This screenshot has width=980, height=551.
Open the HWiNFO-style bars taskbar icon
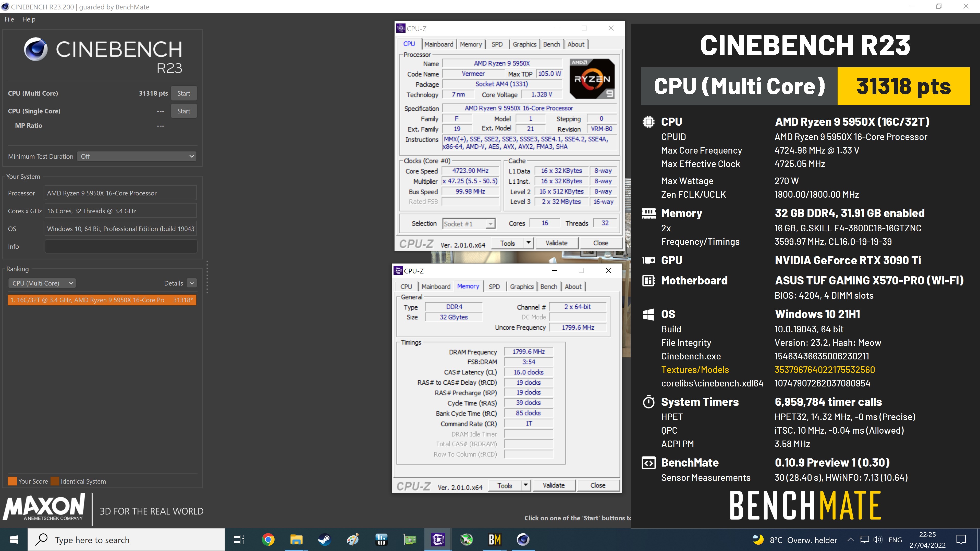pyautogui.click(x=381, y=540)
